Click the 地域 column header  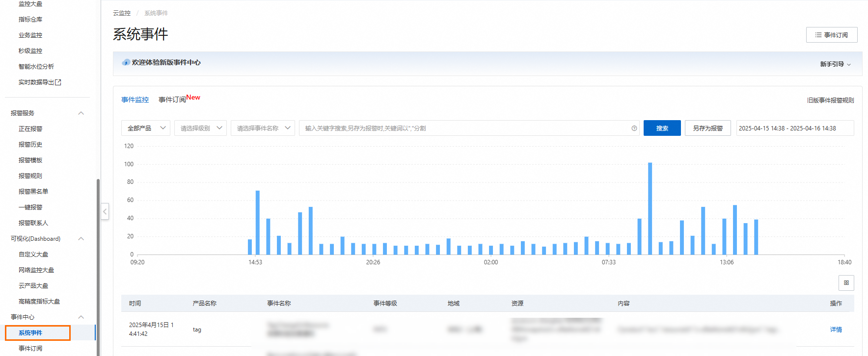click(454, 304)
